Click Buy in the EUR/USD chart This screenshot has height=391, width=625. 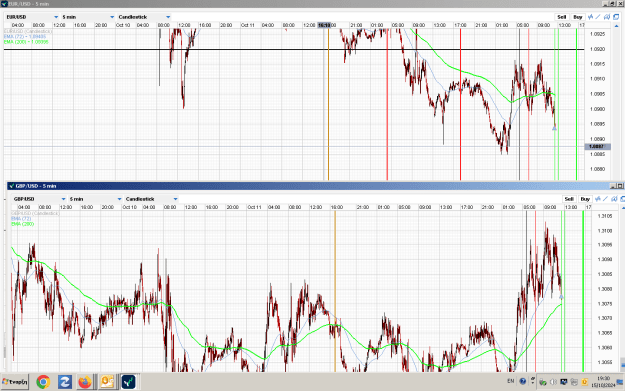coord(578,17)
